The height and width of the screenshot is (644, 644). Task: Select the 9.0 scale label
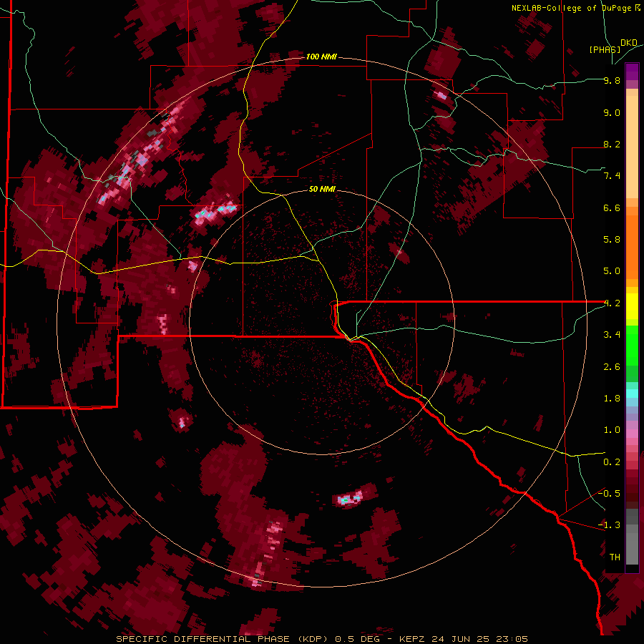pyautogui.click(x=612, y=112)
